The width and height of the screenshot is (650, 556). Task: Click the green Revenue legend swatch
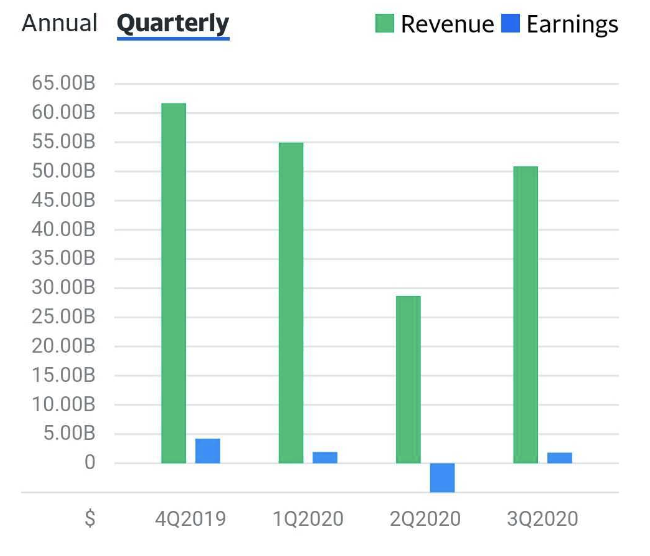click(x=385, y=24)
